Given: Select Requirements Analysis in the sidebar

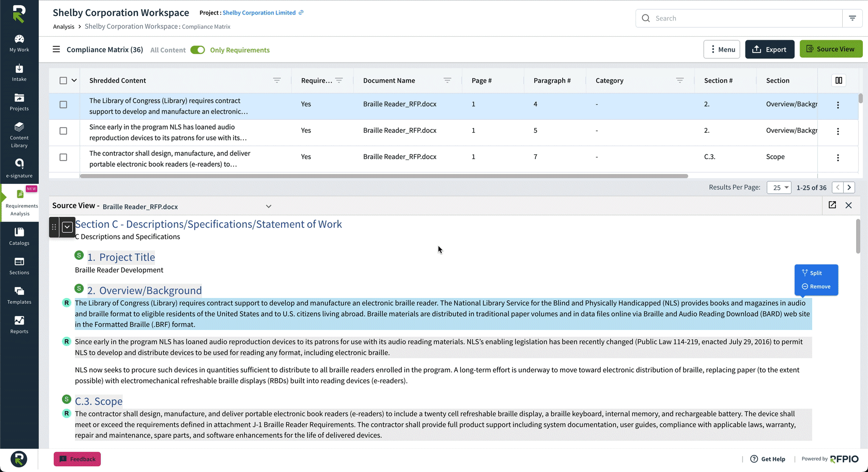Looking at the screenshot, I should coord(20,203).
